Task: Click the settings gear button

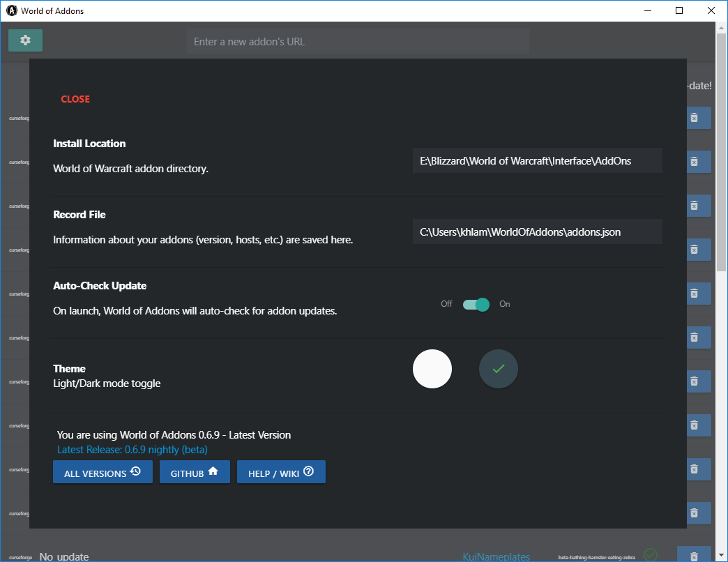Action: (25, 40)
